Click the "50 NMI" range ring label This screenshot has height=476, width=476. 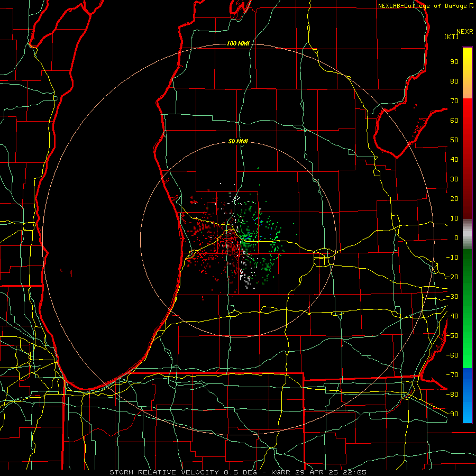[238, 141]
